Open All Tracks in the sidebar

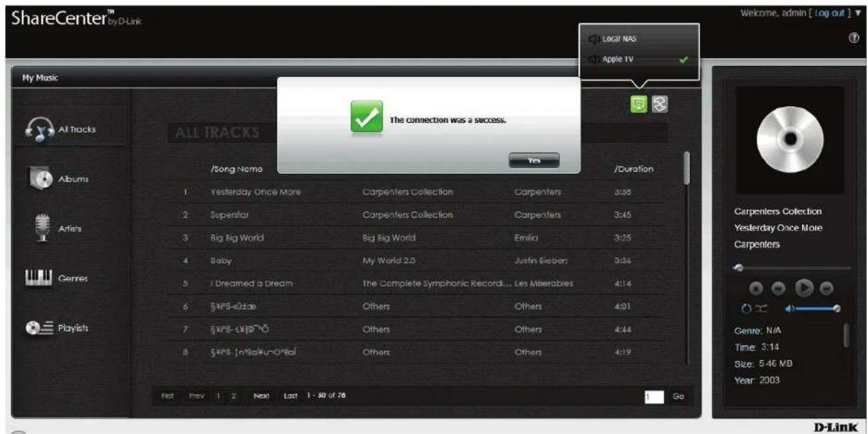[x=69, y=128]
